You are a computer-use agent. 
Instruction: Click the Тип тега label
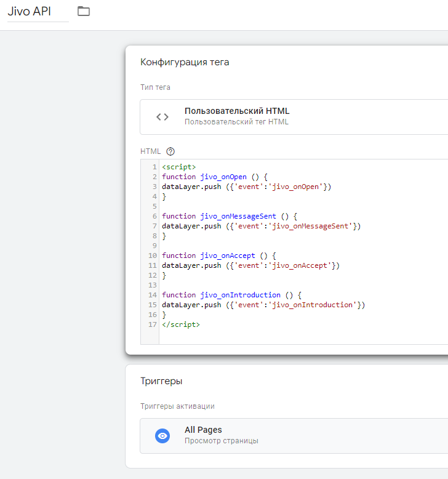pyautogui.click(x=155, y=87)
